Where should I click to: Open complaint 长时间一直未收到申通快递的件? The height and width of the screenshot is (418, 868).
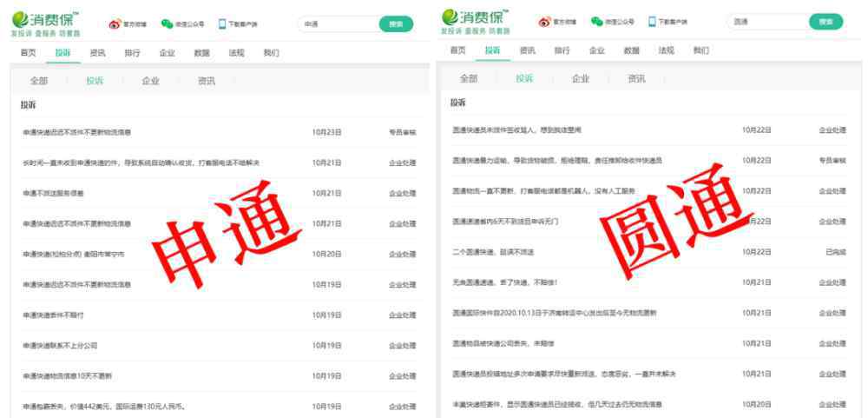(141, 163)
